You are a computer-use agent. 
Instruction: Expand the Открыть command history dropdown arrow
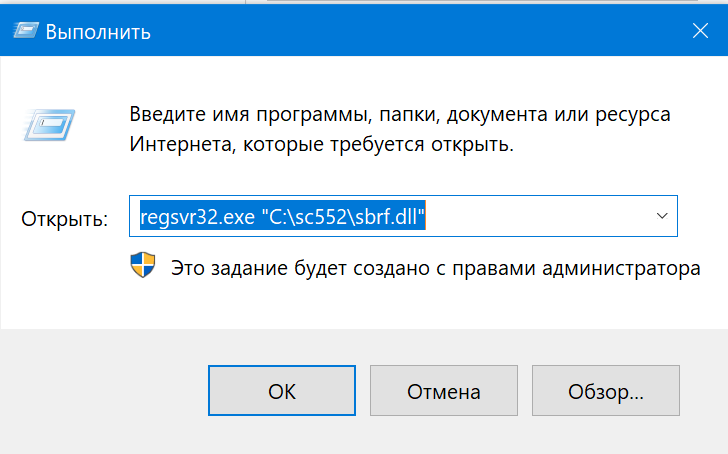click(x=662, y=216)
